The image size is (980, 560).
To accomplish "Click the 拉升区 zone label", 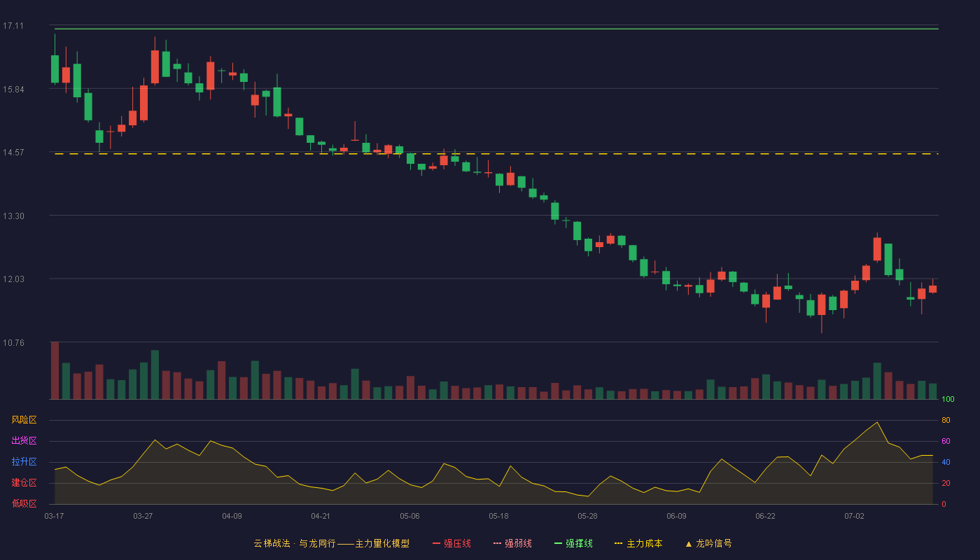I will [x=24, y=462].
